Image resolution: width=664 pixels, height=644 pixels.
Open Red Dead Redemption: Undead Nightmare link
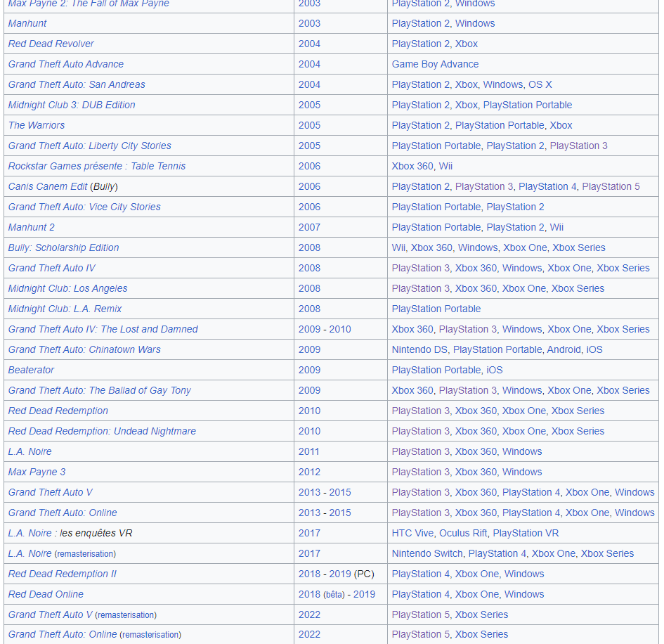(x=102, y=431)
